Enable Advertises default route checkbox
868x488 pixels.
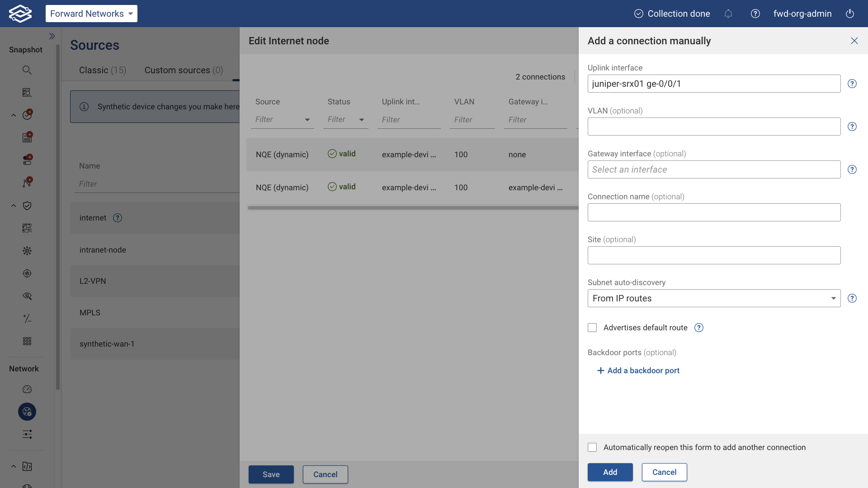click(x=592, y=328)
